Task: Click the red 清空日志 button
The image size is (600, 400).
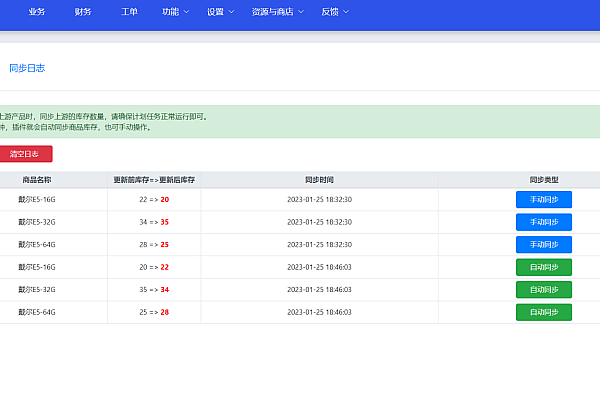Action: click(26, 154)
